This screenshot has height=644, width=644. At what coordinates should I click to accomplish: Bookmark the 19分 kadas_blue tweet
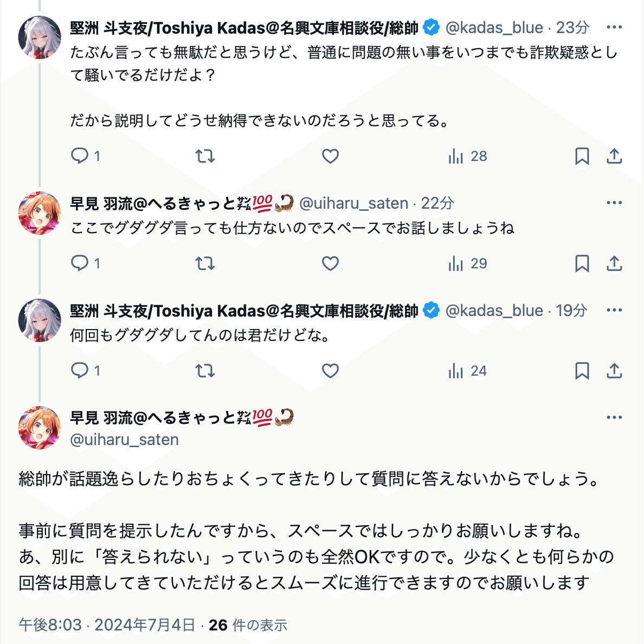(x=582, y=371)
